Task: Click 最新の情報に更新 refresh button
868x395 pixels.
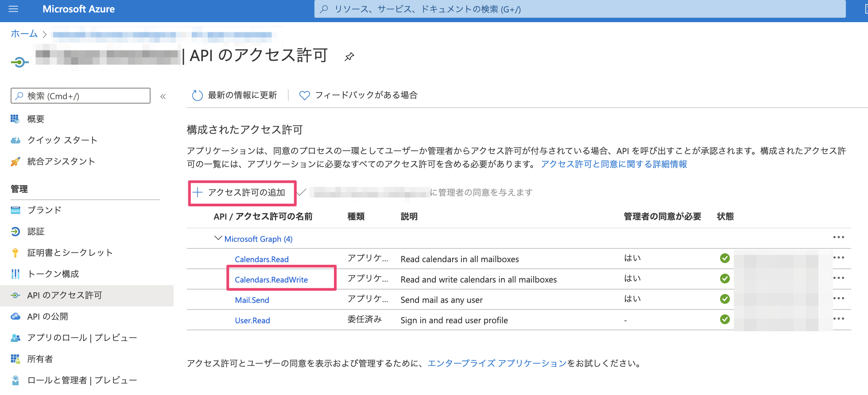Action: click(x=234, y=95)
